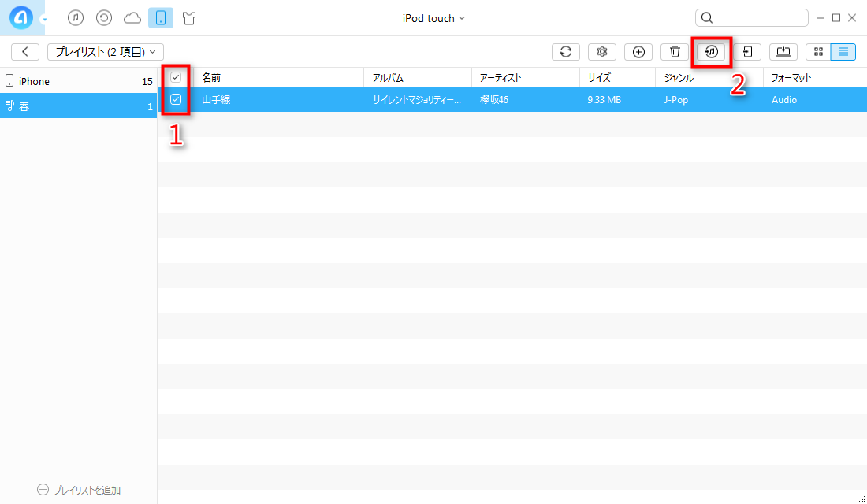Open the settings gear icon

[x=602, y=51]
